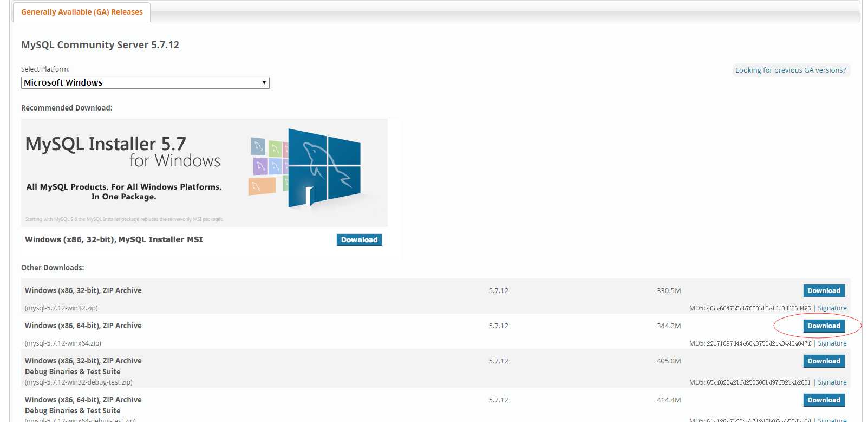Click the MySQL Community Server 5.7.12 heading
This screenshot has height=422, width=868.
pos(100,45)
